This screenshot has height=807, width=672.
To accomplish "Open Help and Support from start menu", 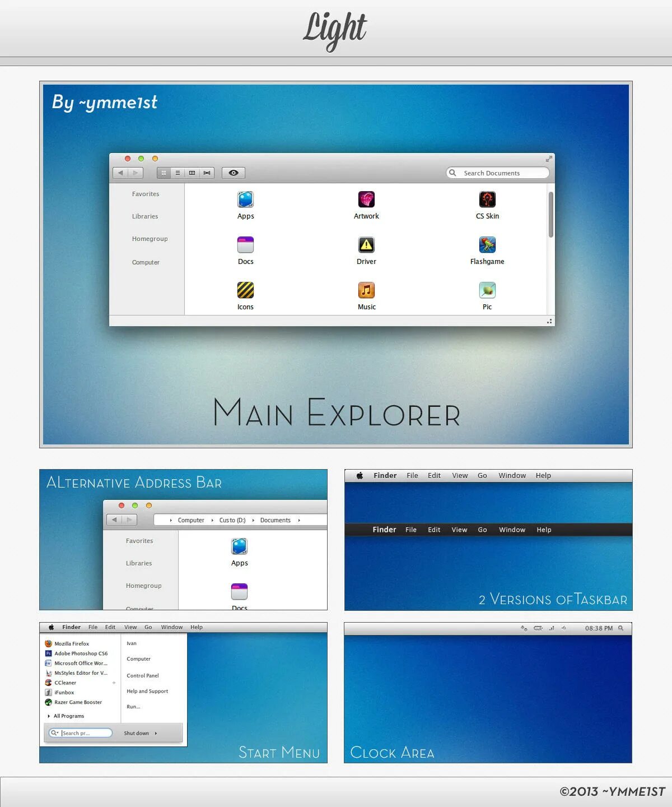I will [147, 692].
